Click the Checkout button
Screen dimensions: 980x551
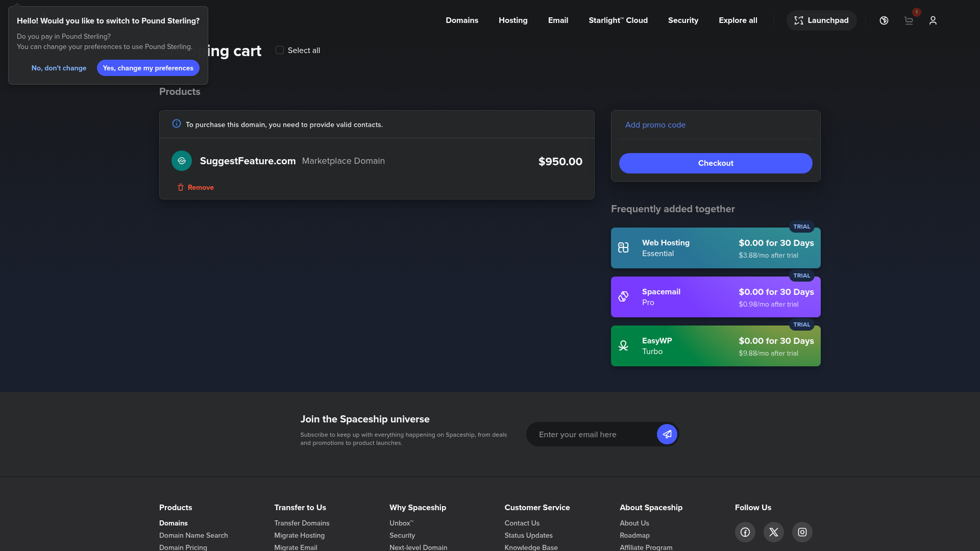(x=716, y=163)
